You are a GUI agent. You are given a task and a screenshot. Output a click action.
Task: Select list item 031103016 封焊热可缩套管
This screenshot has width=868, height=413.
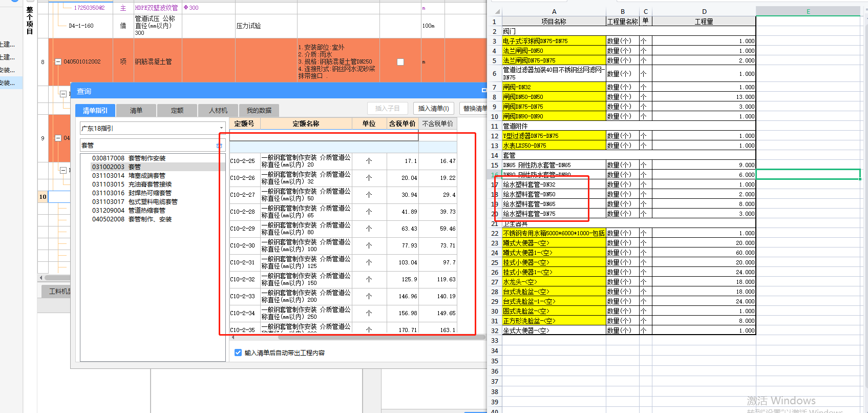[x=132, y=193]
